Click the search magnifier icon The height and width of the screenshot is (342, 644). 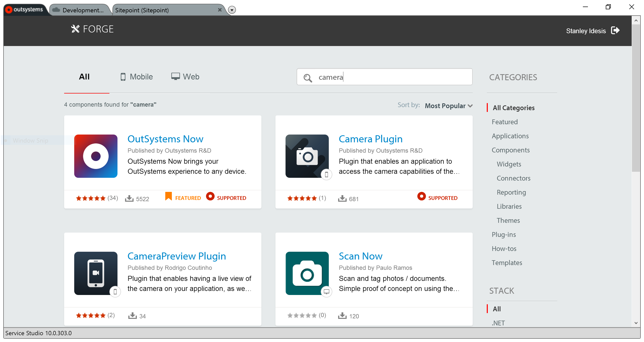click(x=307, y=78)
